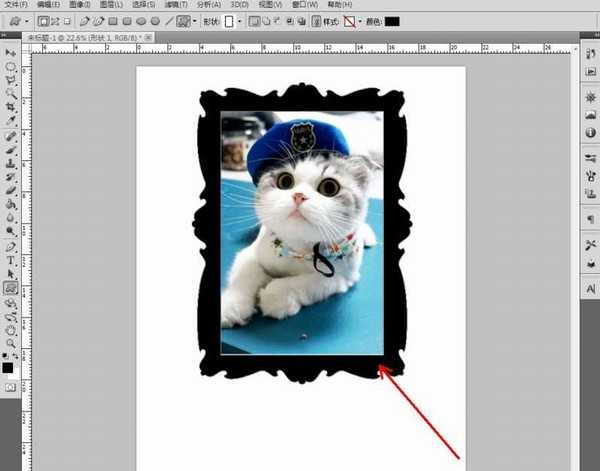Click the black 颜色 swatch in options bar
Image resolution: width=600 pixels, height=471 pixels.
[392, 21]
